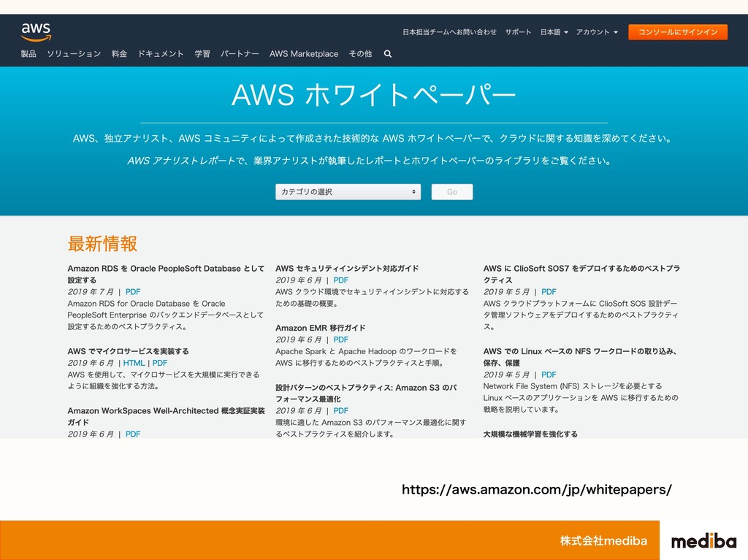The height and width of the screenshot is (560, 748).
Task: Select 料金 in the navigation bar
Action: click(119, 54)
